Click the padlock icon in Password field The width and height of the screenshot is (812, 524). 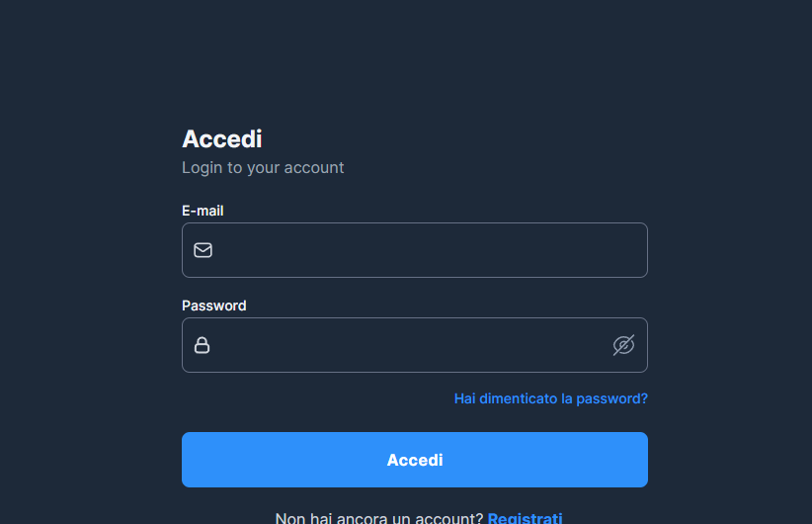pos(202,345)
